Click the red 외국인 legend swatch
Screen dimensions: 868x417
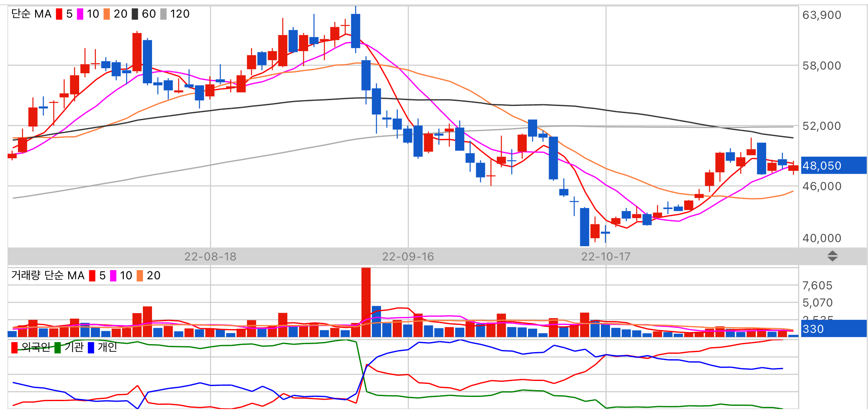tap(14, 347)
